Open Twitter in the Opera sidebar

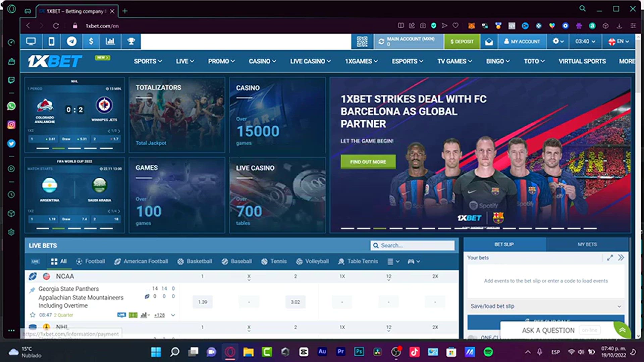point(11,143)
